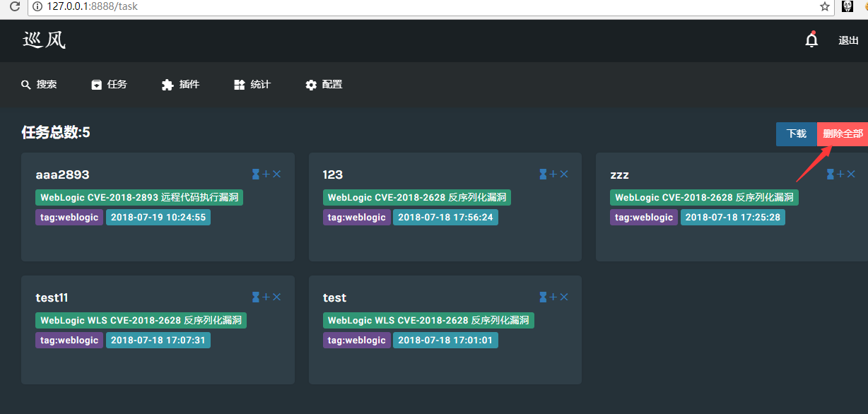Click the 删除全部 delete all button
Image resolution: width=868 pixels, height=414 pixels.
843,134
